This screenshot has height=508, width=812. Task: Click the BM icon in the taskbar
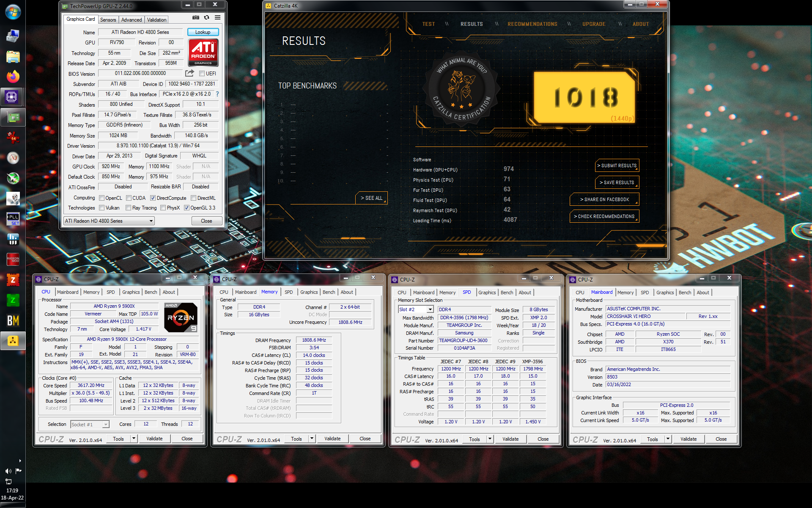(13, 320)
